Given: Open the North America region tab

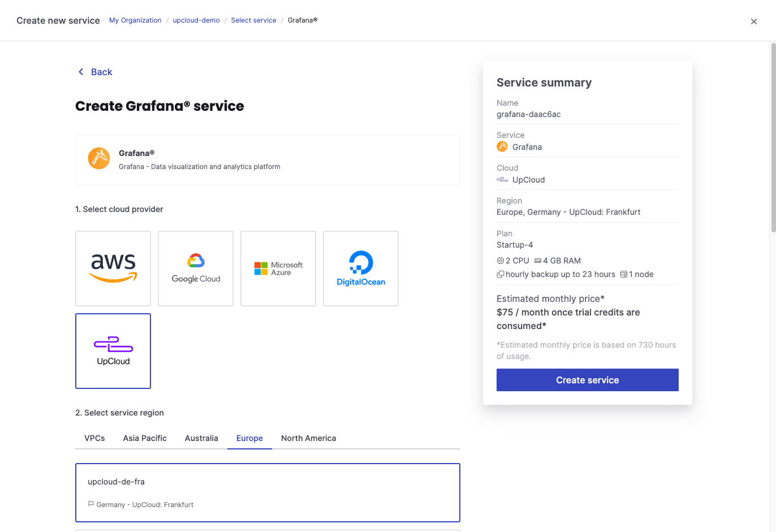Looking at the screenshot, I should point(308,438).
